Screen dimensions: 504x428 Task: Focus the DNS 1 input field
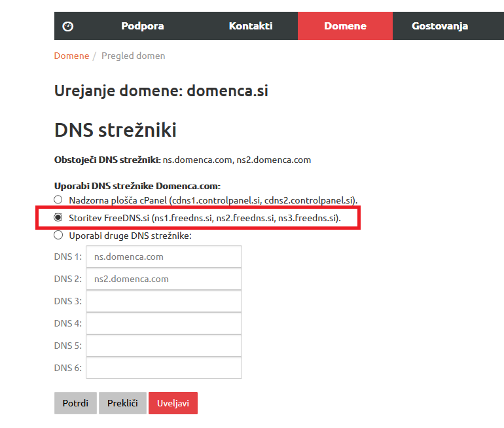coord(164,257)
